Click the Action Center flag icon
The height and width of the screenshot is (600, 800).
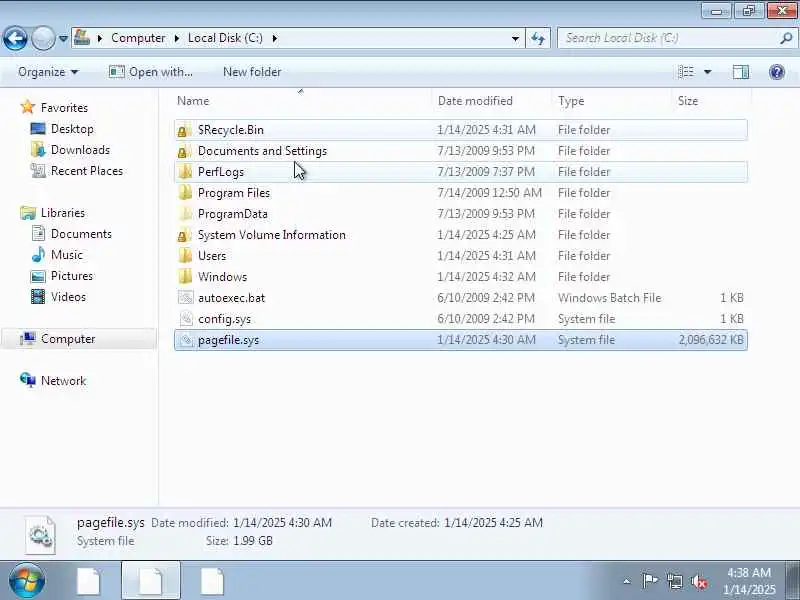(x=649, y=581)
